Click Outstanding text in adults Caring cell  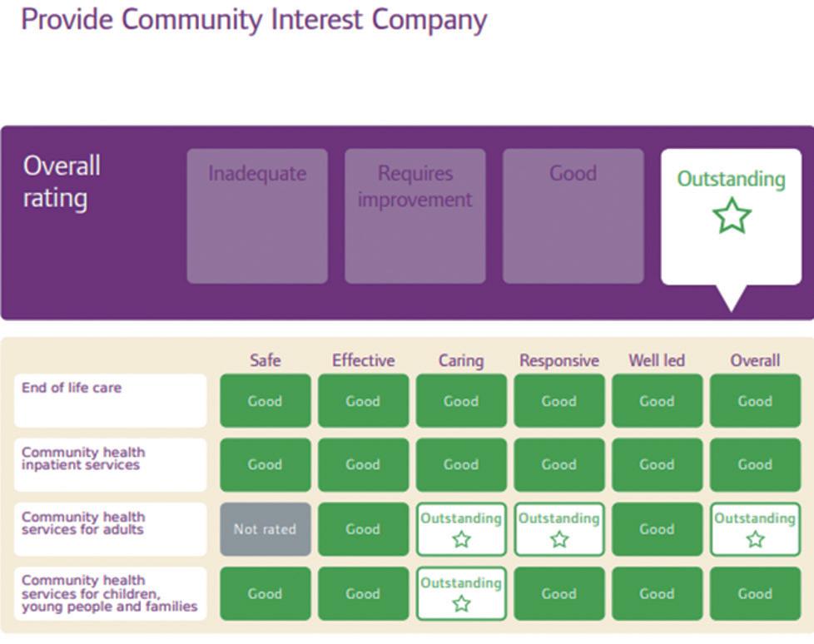click(461, 518)
